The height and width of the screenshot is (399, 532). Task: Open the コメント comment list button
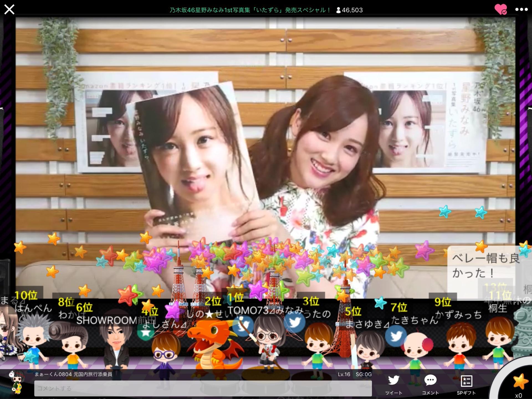point(430,385)
